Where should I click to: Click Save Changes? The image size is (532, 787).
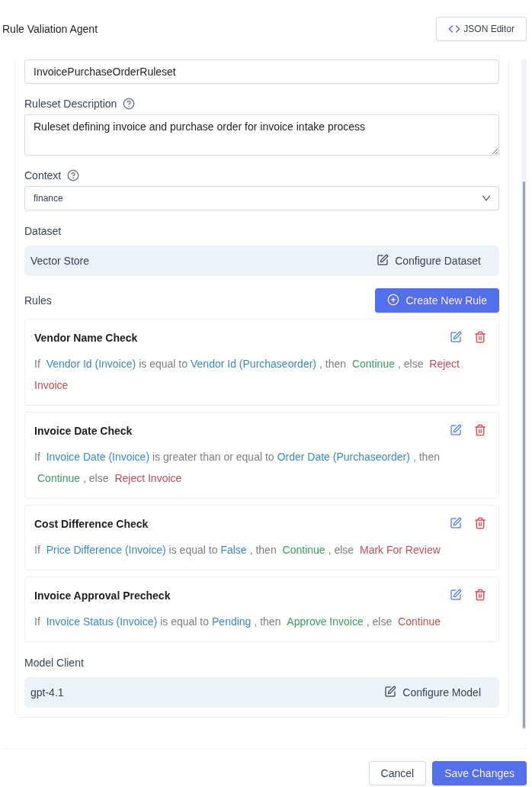(x=479, y=773)
